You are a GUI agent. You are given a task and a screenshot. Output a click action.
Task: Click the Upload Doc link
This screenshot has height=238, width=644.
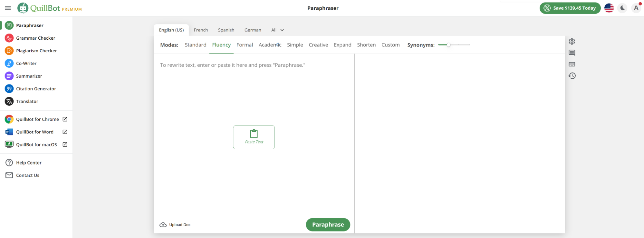180,225
